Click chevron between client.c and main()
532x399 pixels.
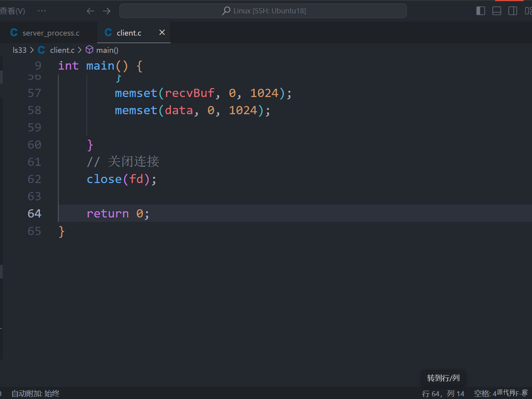80,50
